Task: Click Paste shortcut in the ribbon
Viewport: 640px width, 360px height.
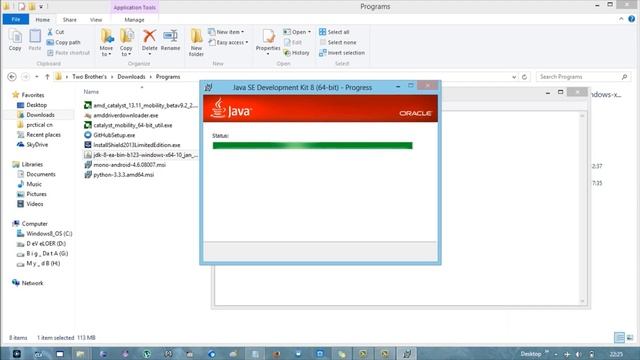Action: tap(68, 53)
